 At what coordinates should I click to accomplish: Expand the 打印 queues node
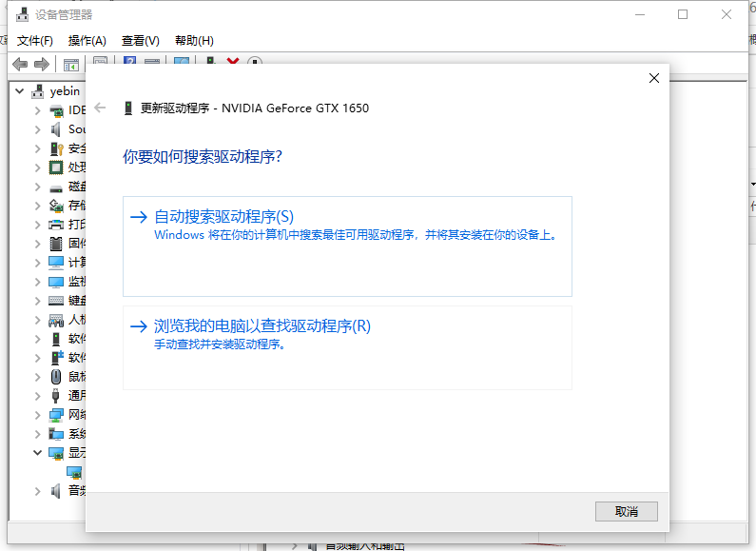tap(38, 225)
